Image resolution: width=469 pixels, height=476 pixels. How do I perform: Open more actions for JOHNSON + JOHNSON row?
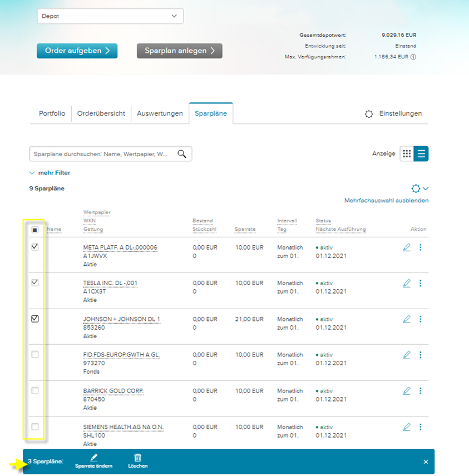coord(421,319)
